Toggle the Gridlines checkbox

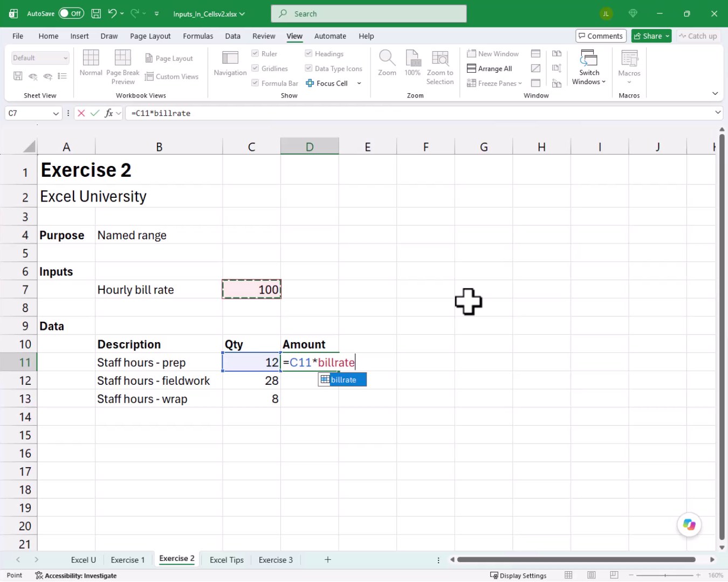click(255, 68)
